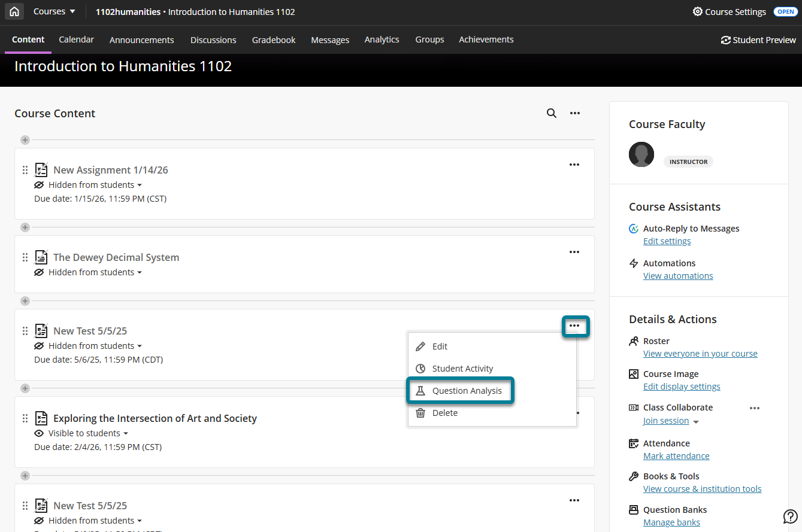This screenshot has height=532, width=802.
Task: Open the Course Content search icon
Action: [x=551, y=113]
